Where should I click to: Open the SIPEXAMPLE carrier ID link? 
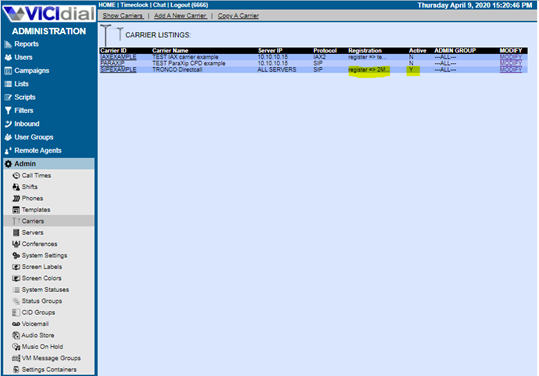(118, 70)
